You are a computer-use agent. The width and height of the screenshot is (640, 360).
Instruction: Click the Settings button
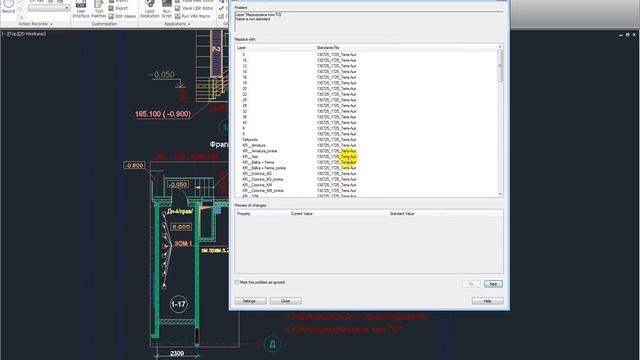click(x=250, y=301)
